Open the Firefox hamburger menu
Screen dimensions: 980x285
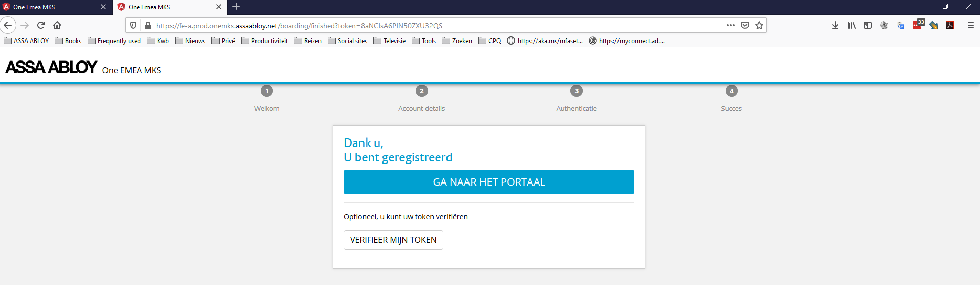(x=970, y=25)
